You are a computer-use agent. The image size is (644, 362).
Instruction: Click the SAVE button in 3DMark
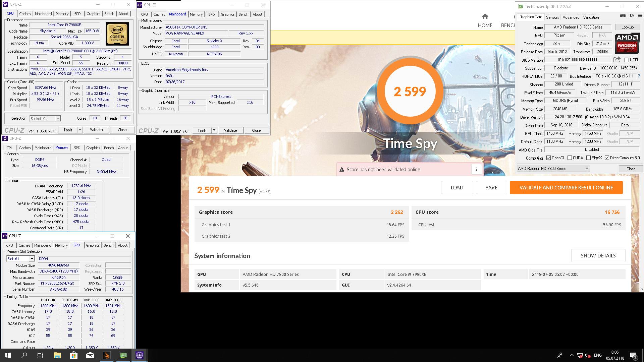coord(491,188)
